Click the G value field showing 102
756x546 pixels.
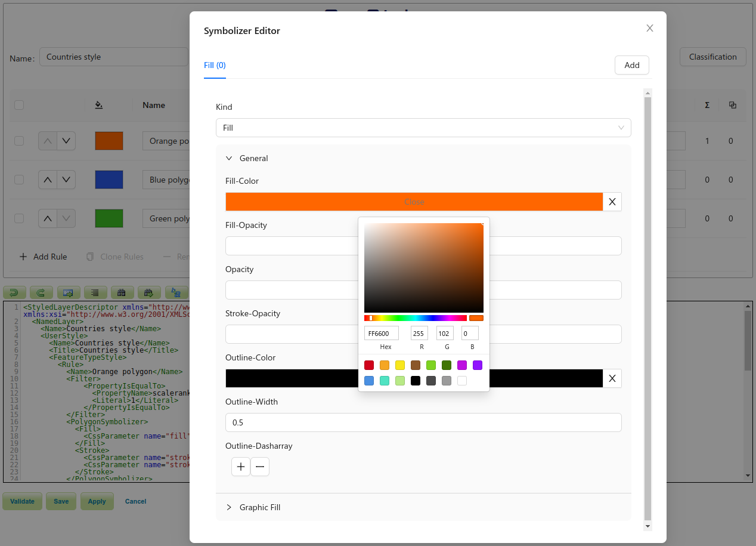(445, 333)
